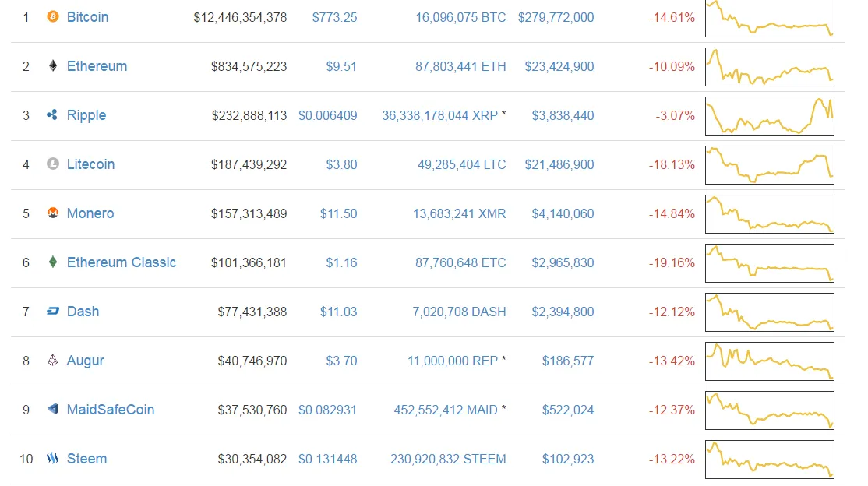Viewport: 868px width, 486px height.
Task: Click Bitcoin price $773.25
Action: pos(334,17)
